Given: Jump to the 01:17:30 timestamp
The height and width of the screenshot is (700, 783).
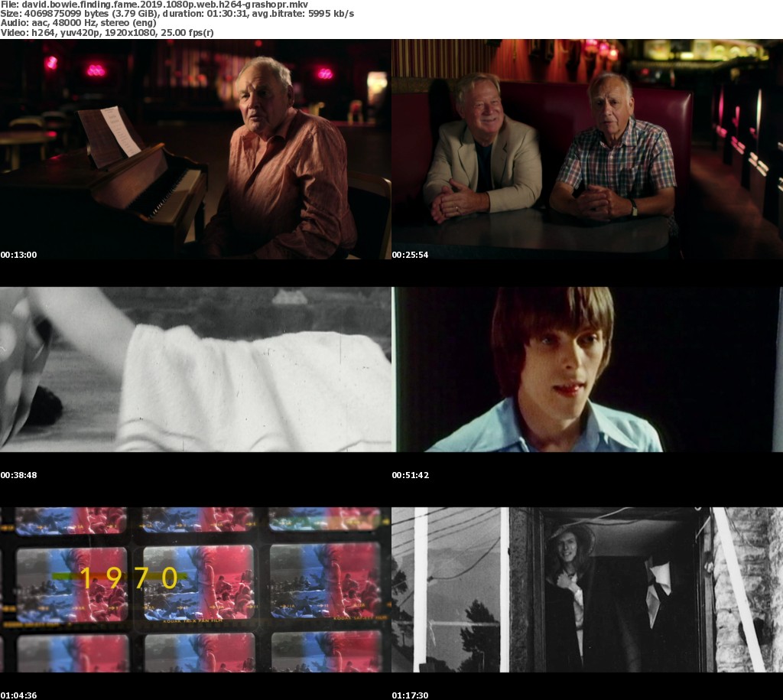Looking at the screenshot, I should point(410,695).
